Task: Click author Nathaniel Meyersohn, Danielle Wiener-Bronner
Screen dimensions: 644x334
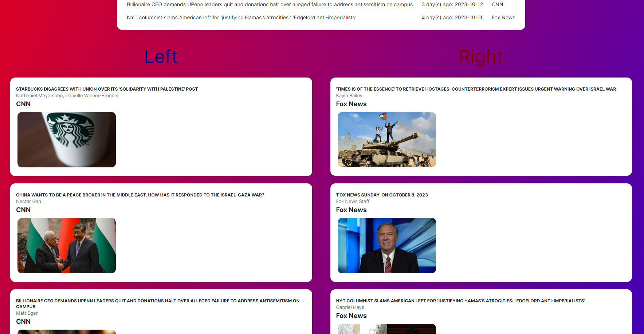Action: [67, 96]
